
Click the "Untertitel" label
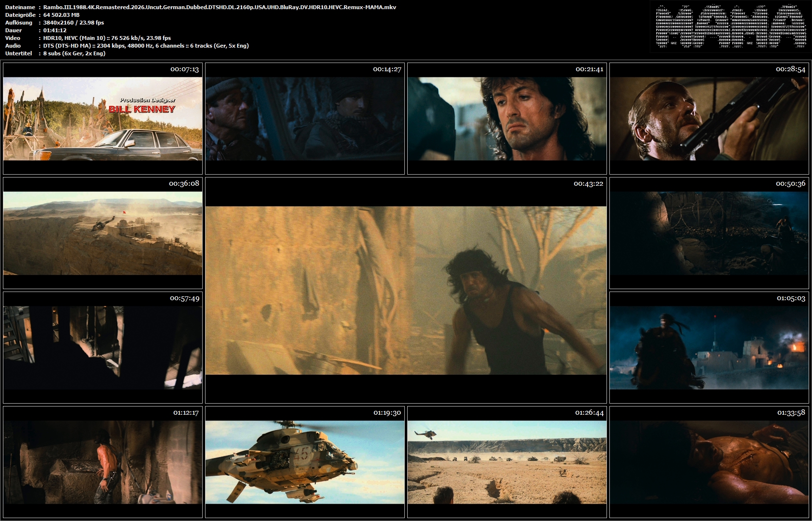[18, 53]
